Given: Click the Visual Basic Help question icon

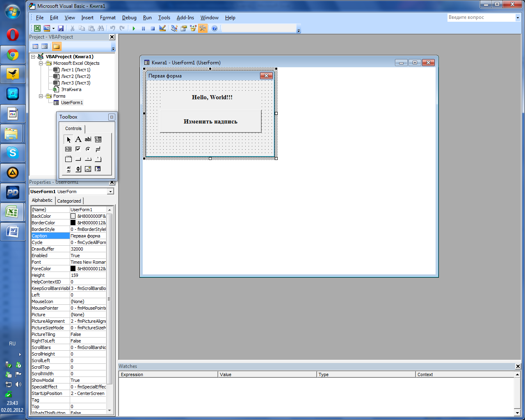Looking at the screenshot, I should click(x=215, y=28).
